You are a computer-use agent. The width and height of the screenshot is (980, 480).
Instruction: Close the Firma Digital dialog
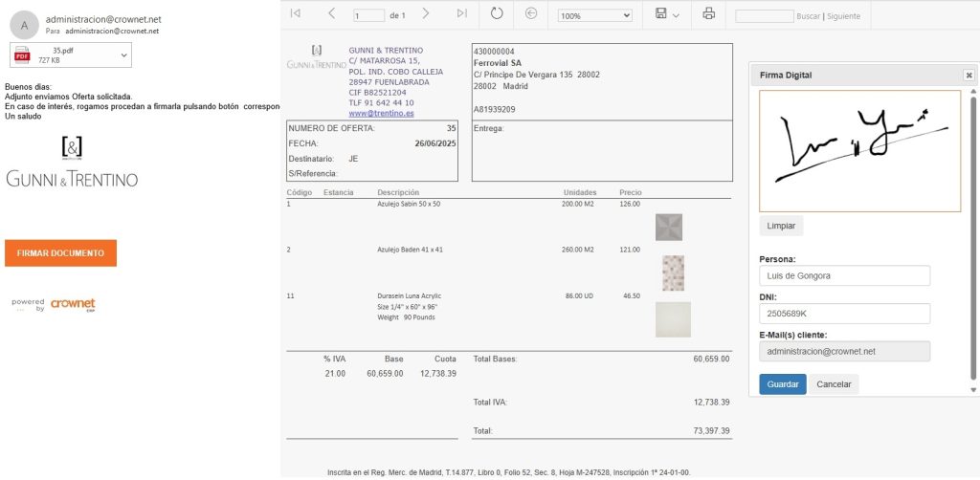pos(969,75)
